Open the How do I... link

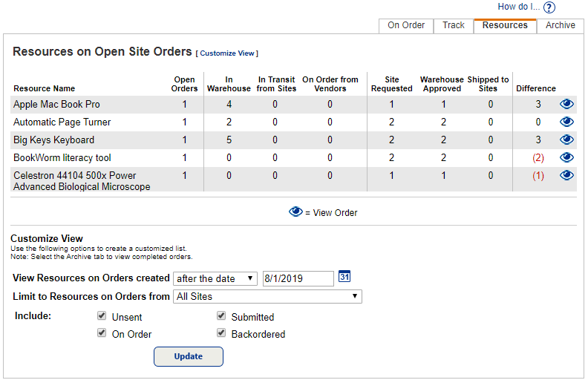[x=519, y=7]
